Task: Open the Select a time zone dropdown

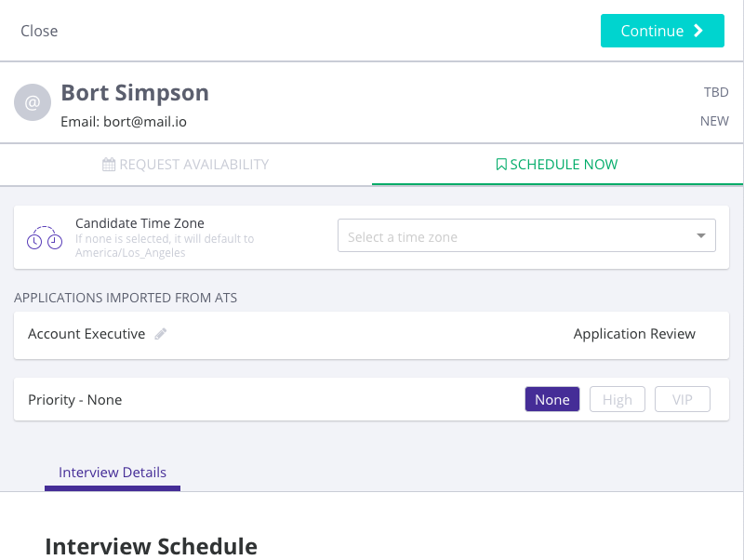Action: point(516,236)
